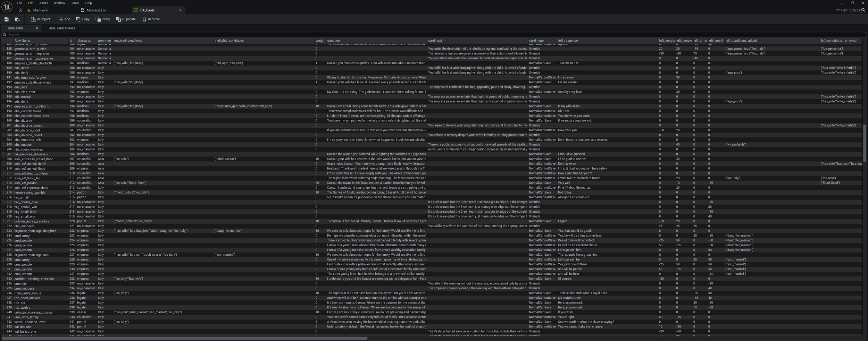Click the horizontal scrollbar at table bottom
This screenshot has width=868, height=341.
pos(185,338)
